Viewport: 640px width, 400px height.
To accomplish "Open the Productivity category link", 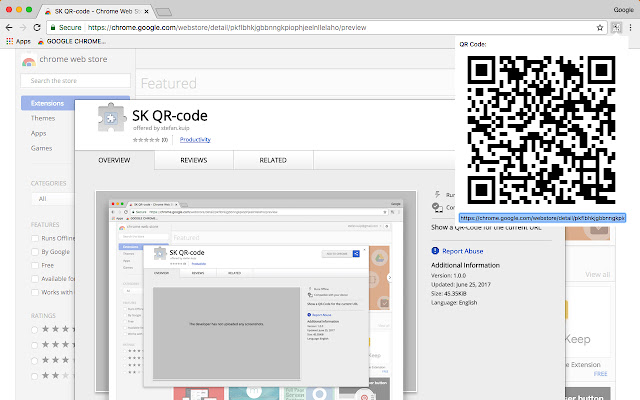I will click(195, 140).
